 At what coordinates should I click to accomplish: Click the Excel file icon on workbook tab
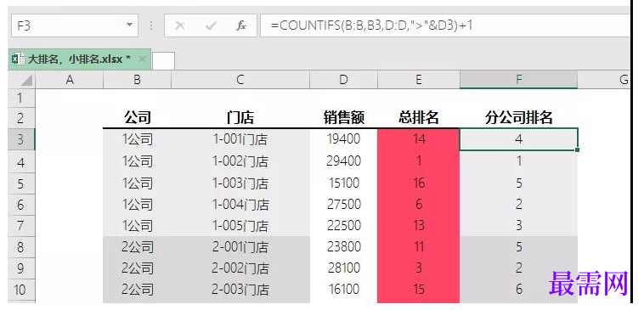point(18,59)
